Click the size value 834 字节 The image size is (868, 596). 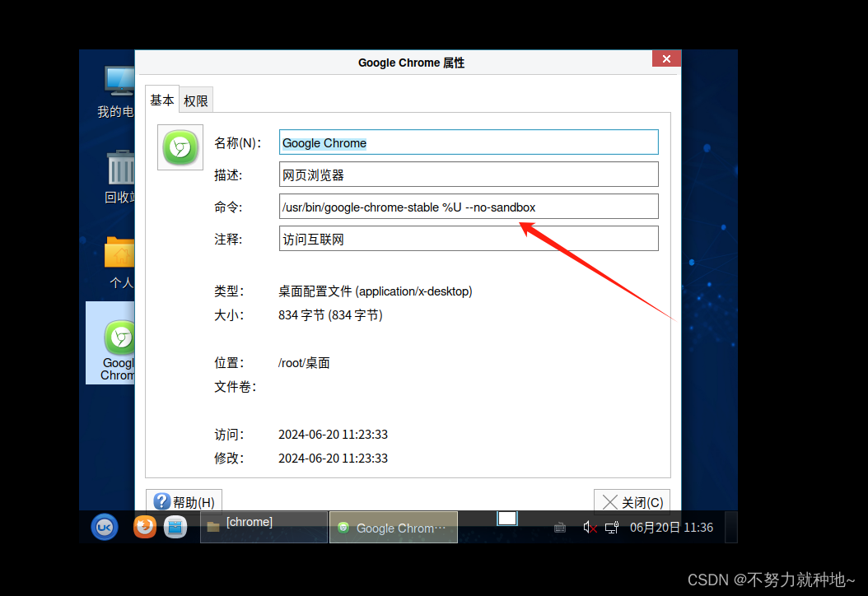[x=330, y=315]
